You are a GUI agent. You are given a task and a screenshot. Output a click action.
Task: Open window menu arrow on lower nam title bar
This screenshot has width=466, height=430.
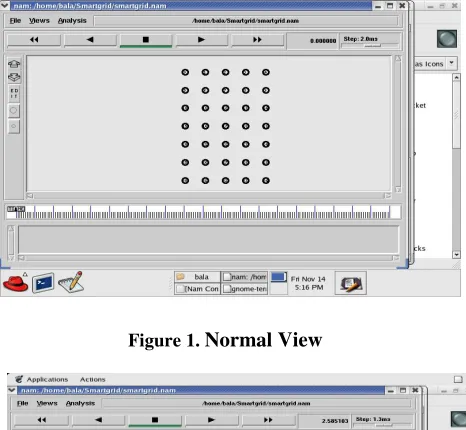pyautogui.click(x=12, y=390)
